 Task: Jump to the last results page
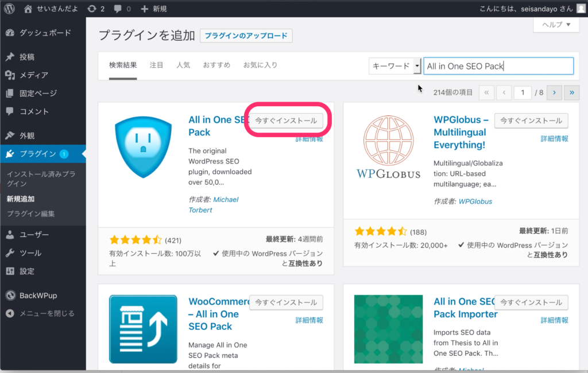point(572,92)
